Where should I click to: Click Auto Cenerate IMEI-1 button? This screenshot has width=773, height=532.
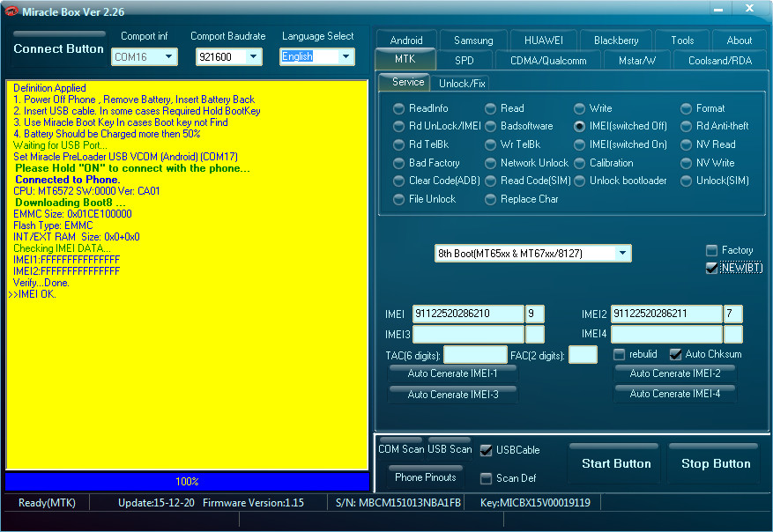click(452, 373)
